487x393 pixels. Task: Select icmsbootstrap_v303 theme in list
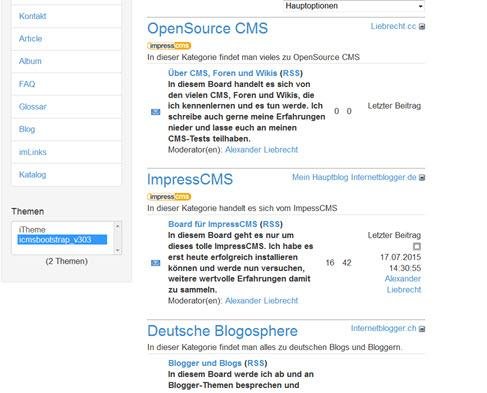(x=62, y=239)
